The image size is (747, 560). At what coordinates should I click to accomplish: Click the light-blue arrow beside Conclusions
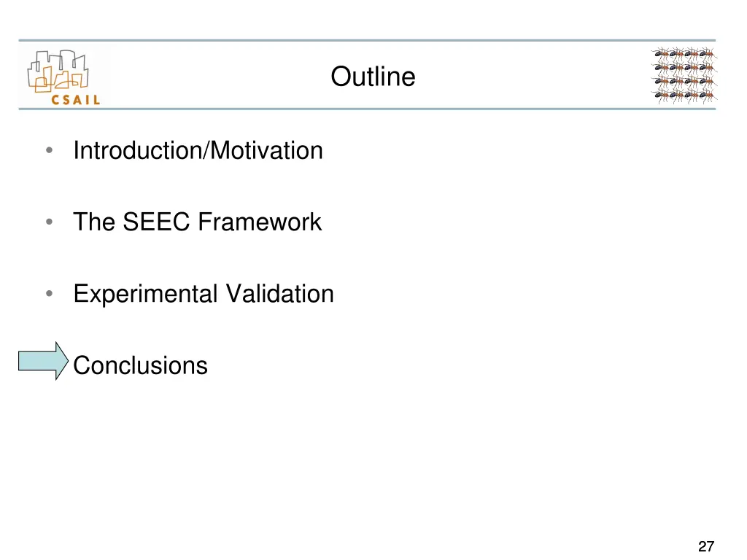(42, 361)
